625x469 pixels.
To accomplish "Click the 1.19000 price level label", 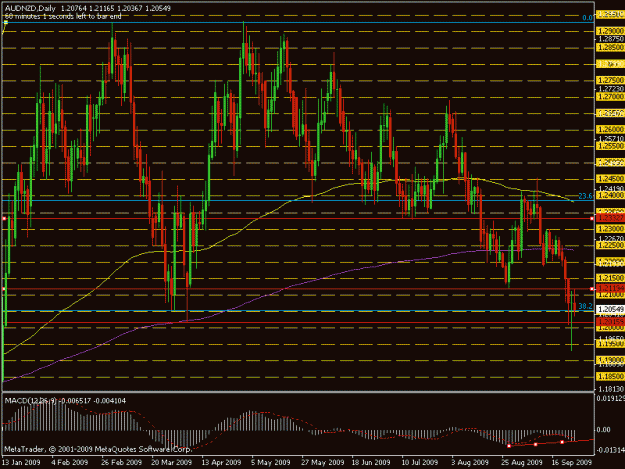I will click(x=610, y=360).
